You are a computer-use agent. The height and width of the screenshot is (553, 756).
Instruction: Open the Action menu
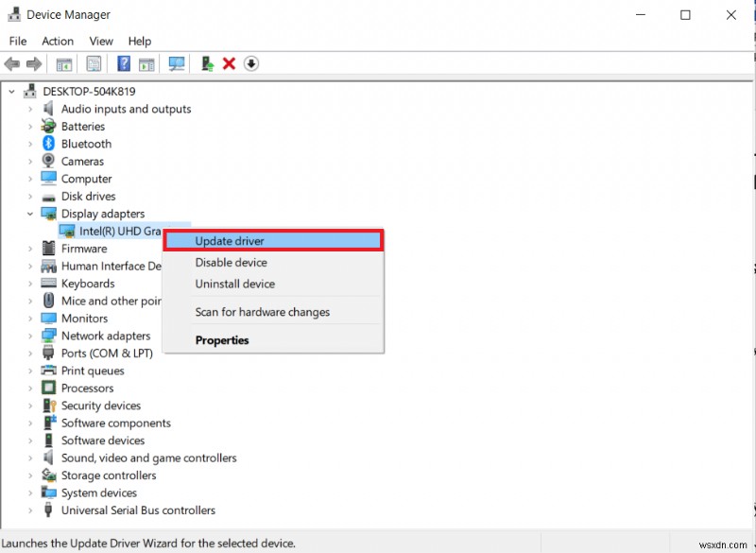tap(58, 41)
